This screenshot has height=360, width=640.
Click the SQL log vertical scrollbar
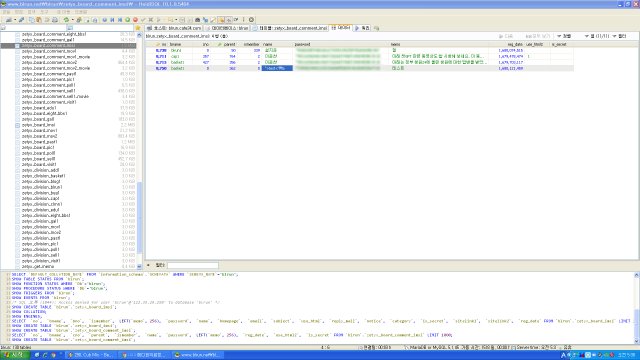pyautogui.click(x=636, y=308)
